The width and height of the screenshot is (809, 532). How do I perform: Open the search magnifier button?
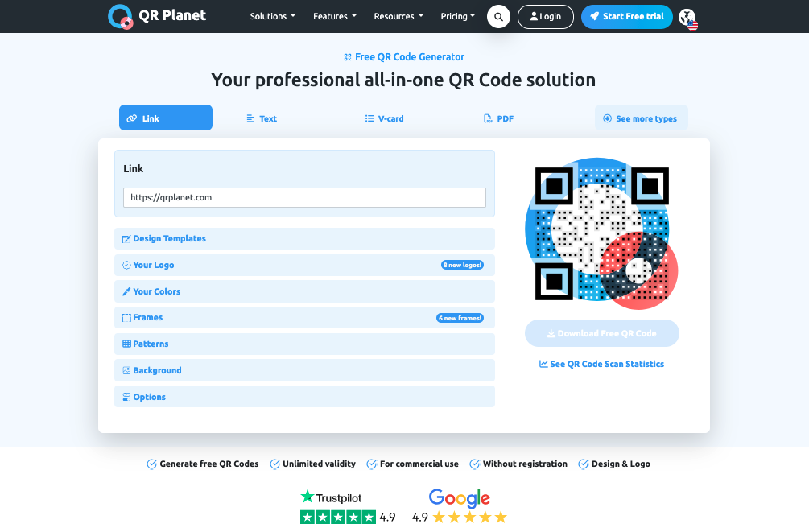tap(498, 17)
